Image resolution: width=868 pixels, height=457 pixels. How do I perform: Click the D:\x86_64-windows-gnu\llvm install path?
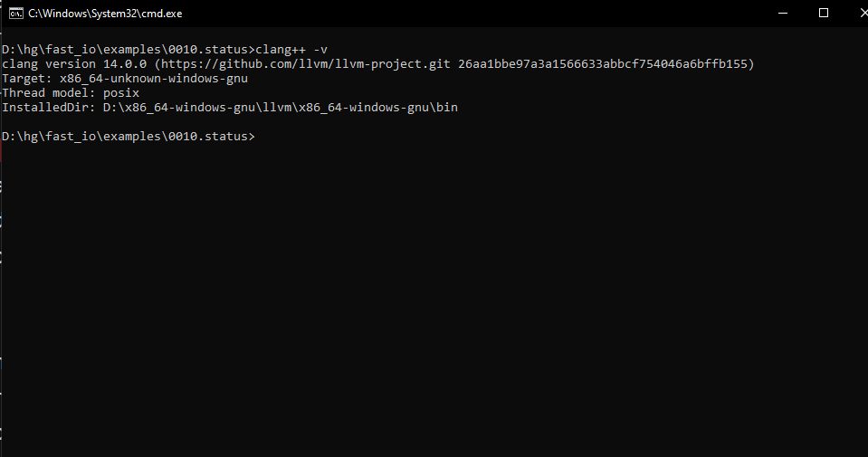point(280,108)
